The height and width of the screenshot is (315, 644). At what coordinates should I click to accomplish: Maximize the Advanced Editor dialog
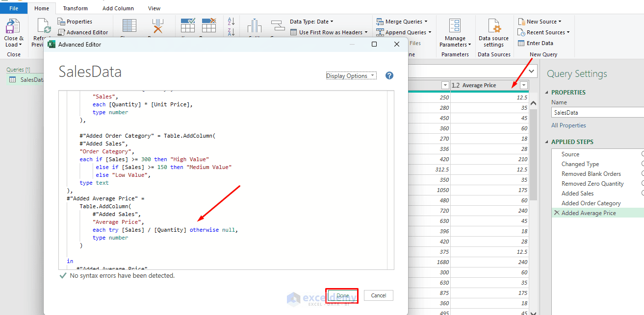[x=374, y=44]
